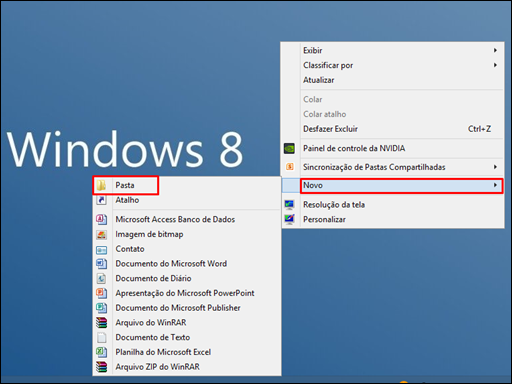Select the disabled Colar entry

point(393,99)
